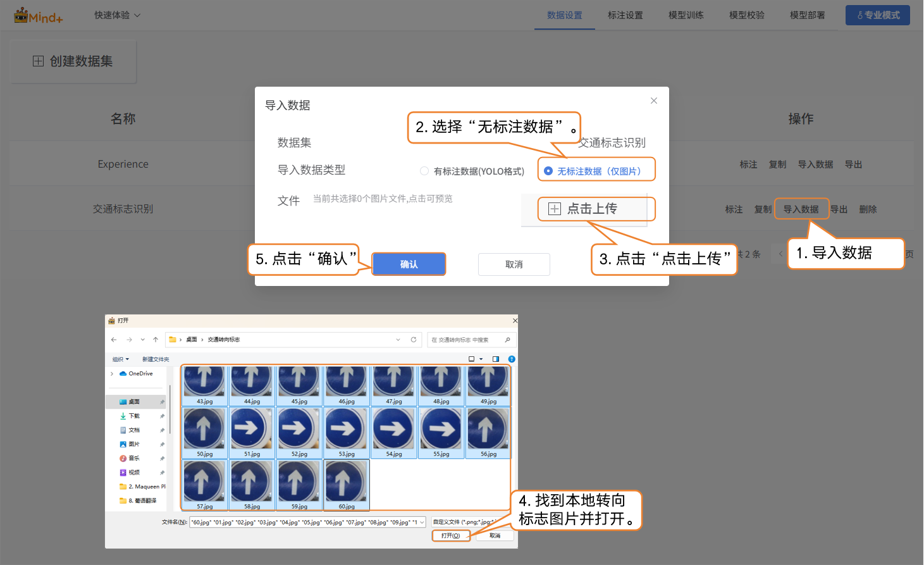Open the 下载 folder in sidebar
Screen dimensions: 924x565
tap(134, 416)
